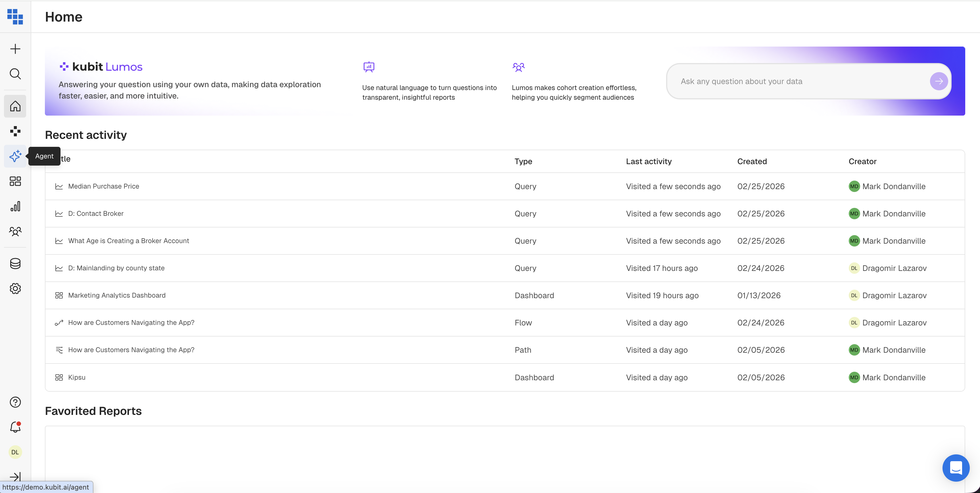Image resolution: width=980 pixels, height=493 pixels.
Task: Open Marketing Analytics Dashboard row
Action: tap(116, 295)
